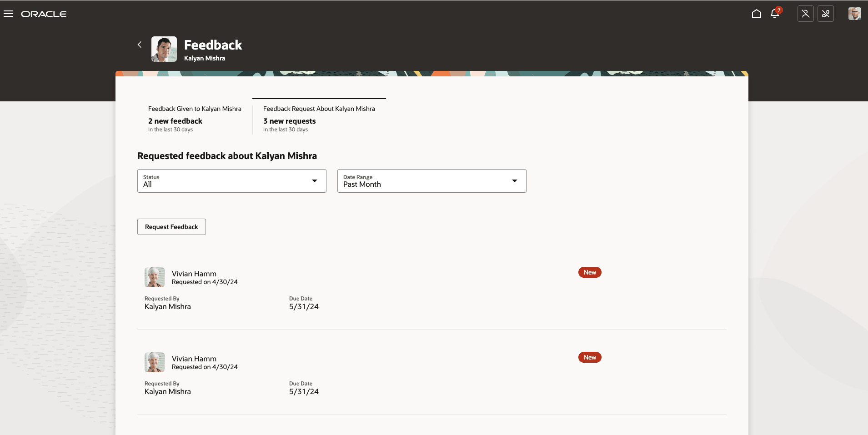Image resolution: width=868 pixels, height=435 pixels.
Task: Toggle the New badge on Vivian Hamm's first request
Action: coord(590,272)
